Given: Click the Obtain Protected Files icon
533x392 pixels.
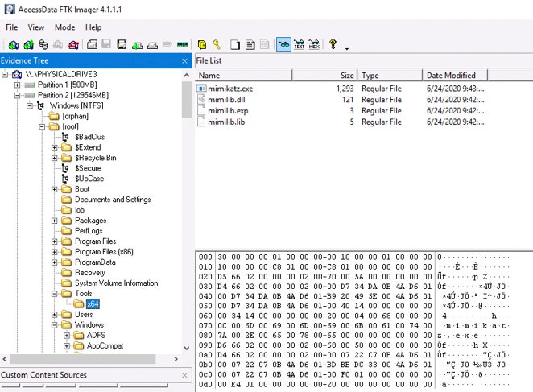Looking at the screenshot, I should tap(202, 44).
